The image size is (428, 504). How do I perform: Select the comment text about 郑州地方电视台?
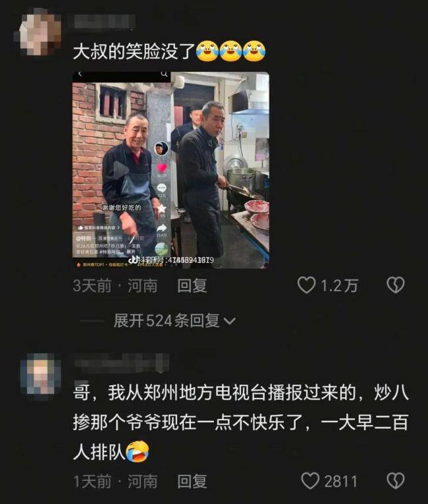tap(241, 422)
